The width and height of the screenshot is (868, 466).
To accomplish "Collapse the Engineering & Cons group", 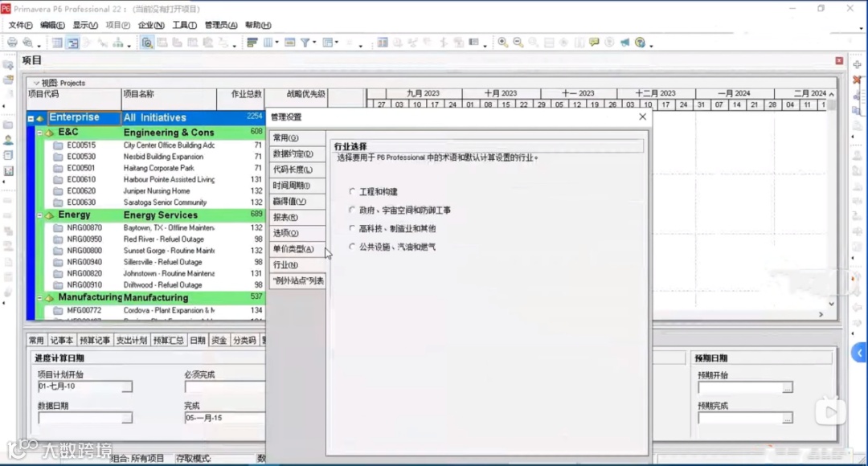I will pos(39,132).
